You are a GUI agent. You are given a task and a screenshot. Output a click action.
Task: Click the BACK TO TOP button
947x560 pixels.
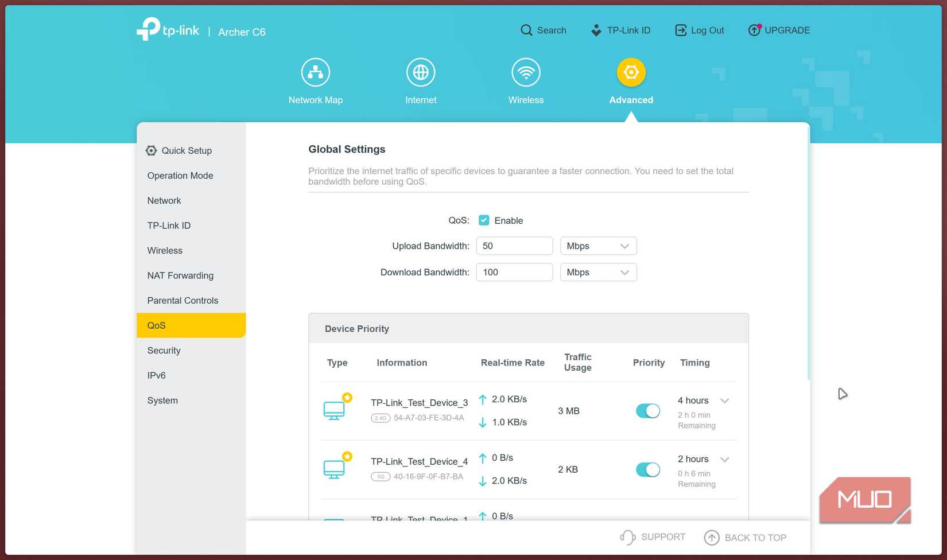click(x=746, y=538)
